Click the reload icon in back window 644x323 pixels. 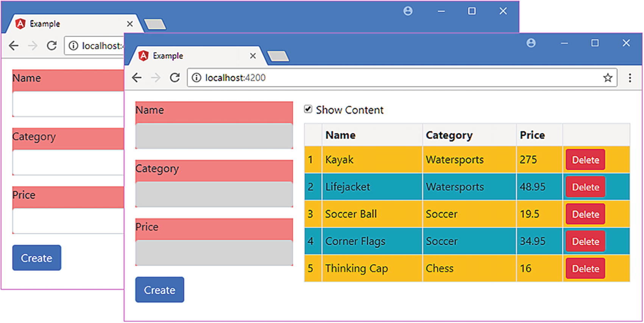[x=51, y=46]
